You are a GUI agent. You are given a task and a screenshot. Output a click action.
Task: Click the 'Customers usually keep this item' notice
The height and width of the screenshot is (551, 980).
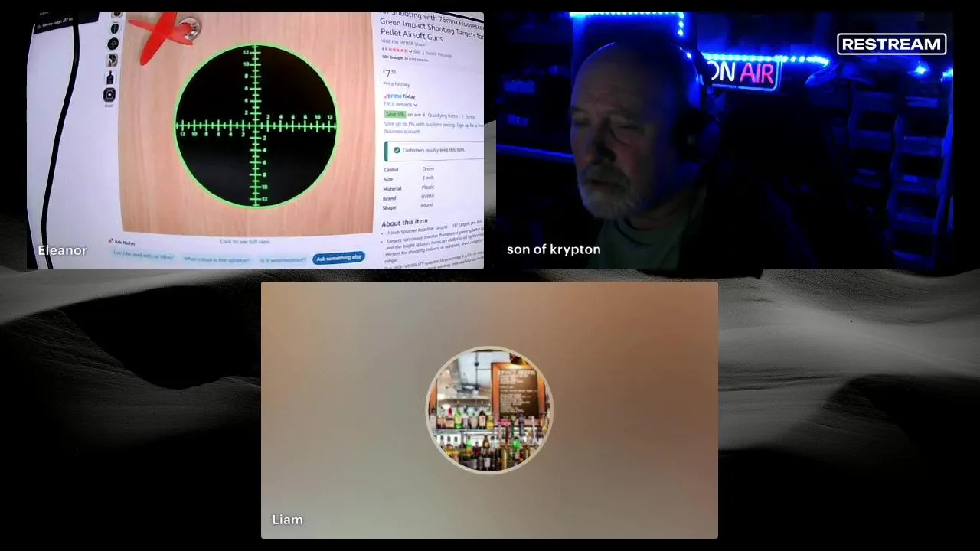(434, 151)
